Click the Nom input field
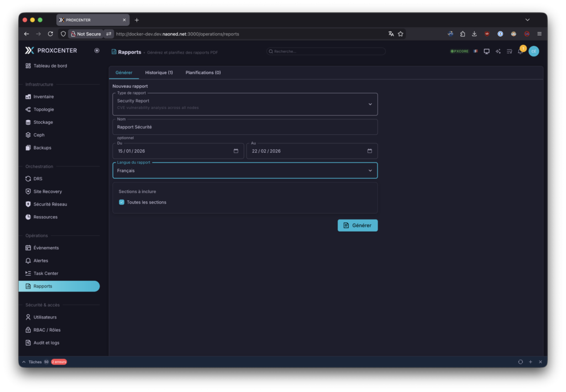The image size is (566, 392). [x=245, y=127]
